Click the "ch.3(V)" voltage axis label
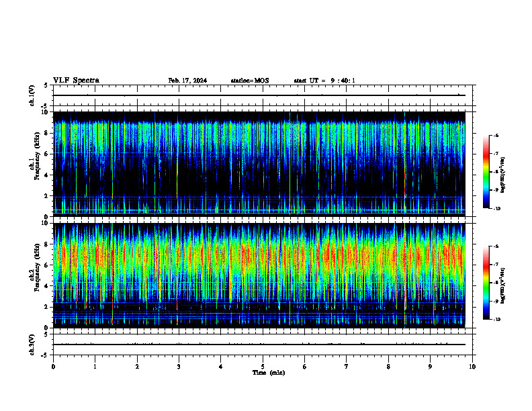Image resolution: width=532 pixels, height=411 pixels. (32, 345)
